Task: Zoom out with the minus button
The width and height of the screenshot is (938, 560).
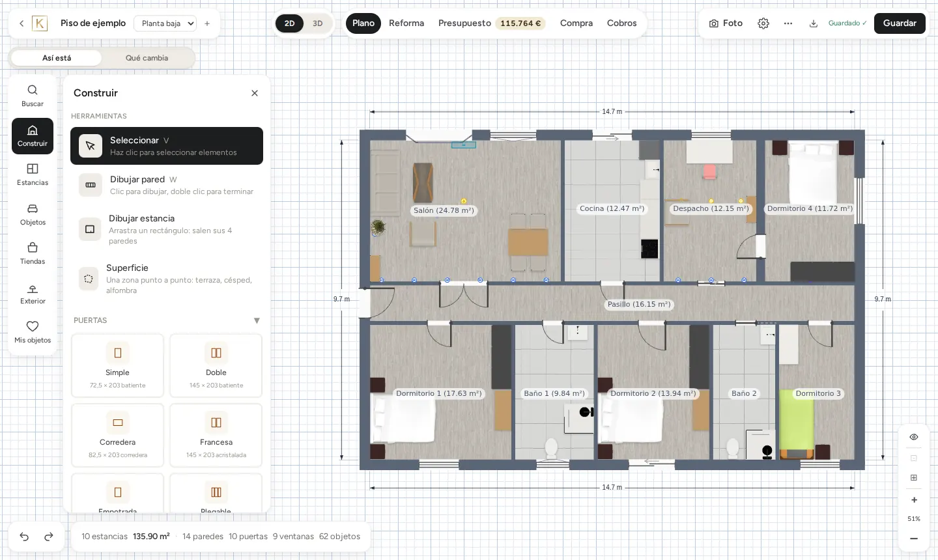Action: 914,539
